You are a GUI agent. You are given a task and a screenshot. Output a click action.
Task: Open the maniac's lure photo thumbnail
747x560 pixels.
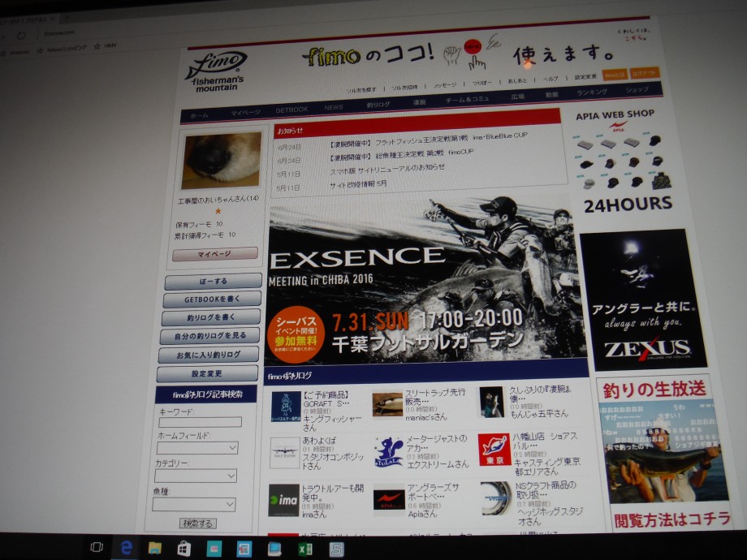pyautogui.click(x=387, y=405)
